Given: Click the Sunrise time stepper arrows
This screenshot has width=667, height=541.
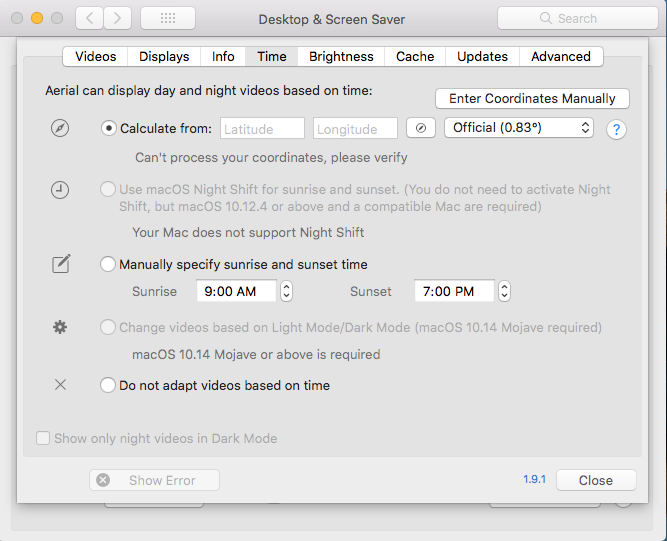Looking at the screenshot, I should point(286,291).
